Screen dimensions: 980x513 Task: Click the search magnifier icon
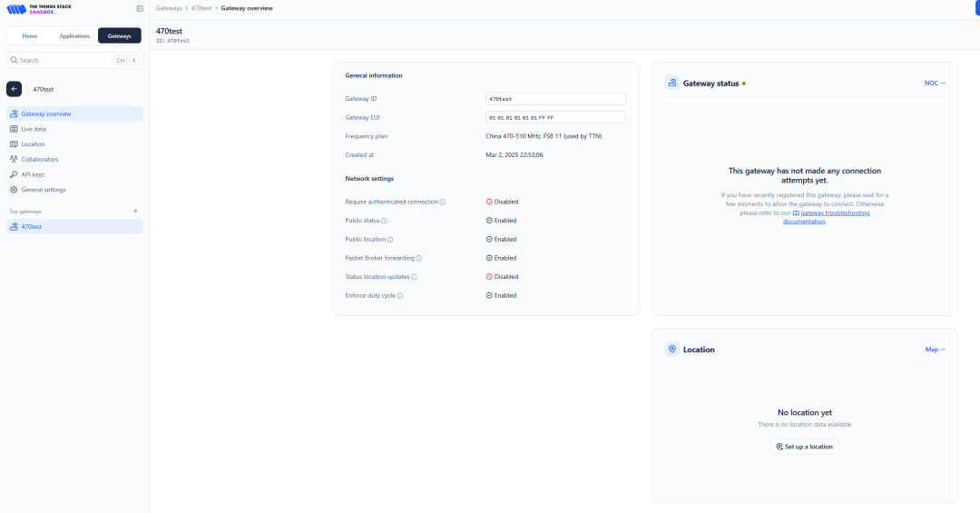14,60
